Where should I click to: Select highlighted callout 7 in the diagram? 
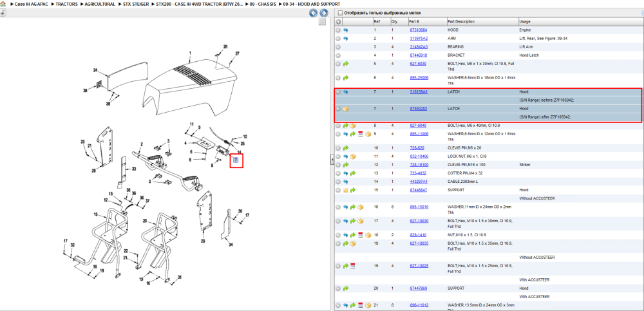pos(236,160)
